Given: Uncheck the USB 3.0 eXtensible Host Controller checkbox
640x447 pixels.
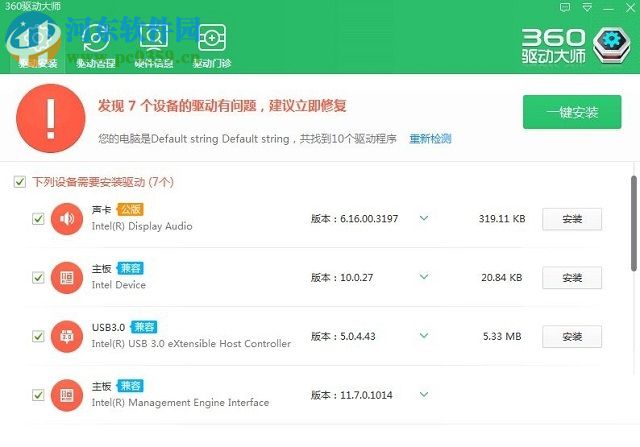Looking at the screenshot, I should tap(38, 336).
